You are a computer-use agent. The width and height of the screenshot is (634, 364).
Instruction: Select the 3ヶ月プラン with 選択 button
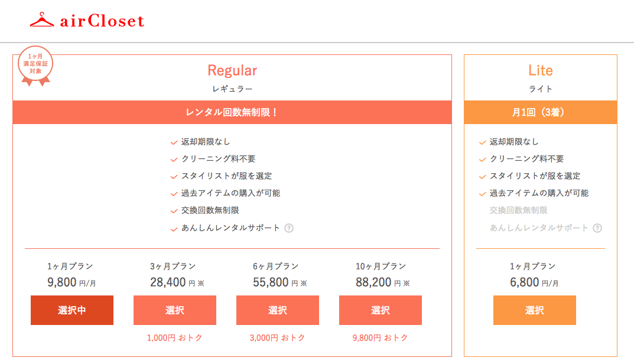[175, 310]
